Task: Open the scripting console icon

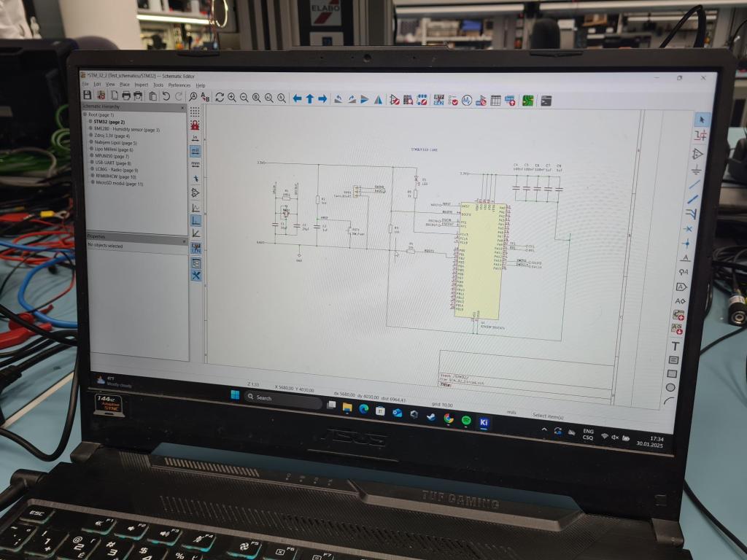Action: 546,101
